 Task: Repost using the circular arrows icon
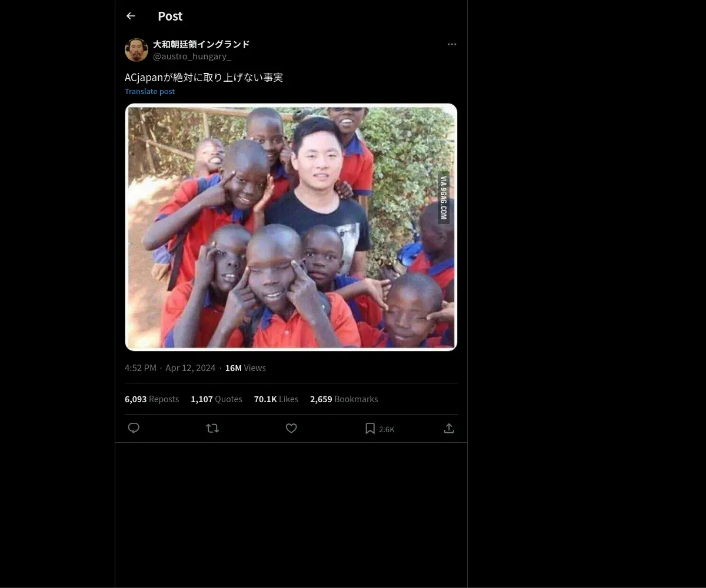212,428
